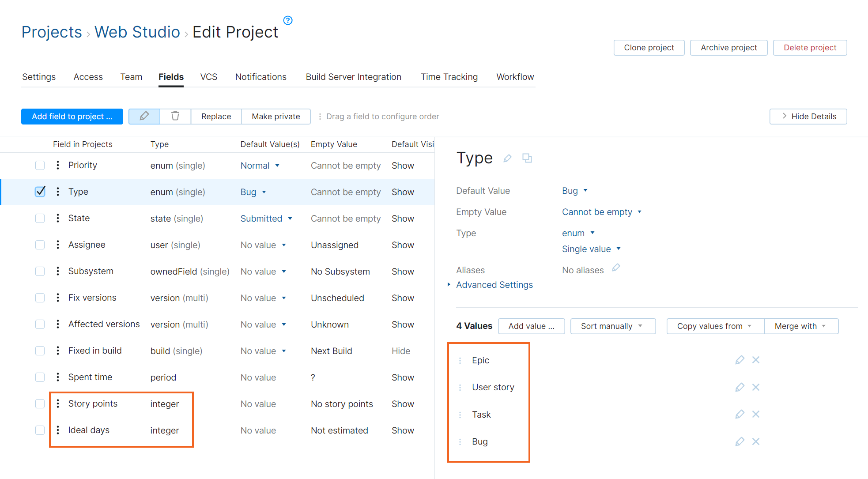The height and width of the screenshot is (479, 868).
Task: Click the copy icon beside Type heading
Action: 527,158
